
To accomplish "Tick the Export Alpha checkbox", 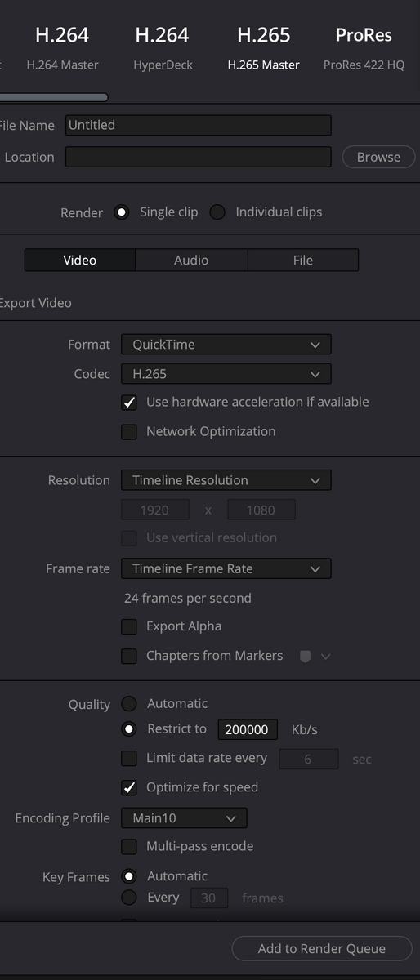I will click(129, 627).
